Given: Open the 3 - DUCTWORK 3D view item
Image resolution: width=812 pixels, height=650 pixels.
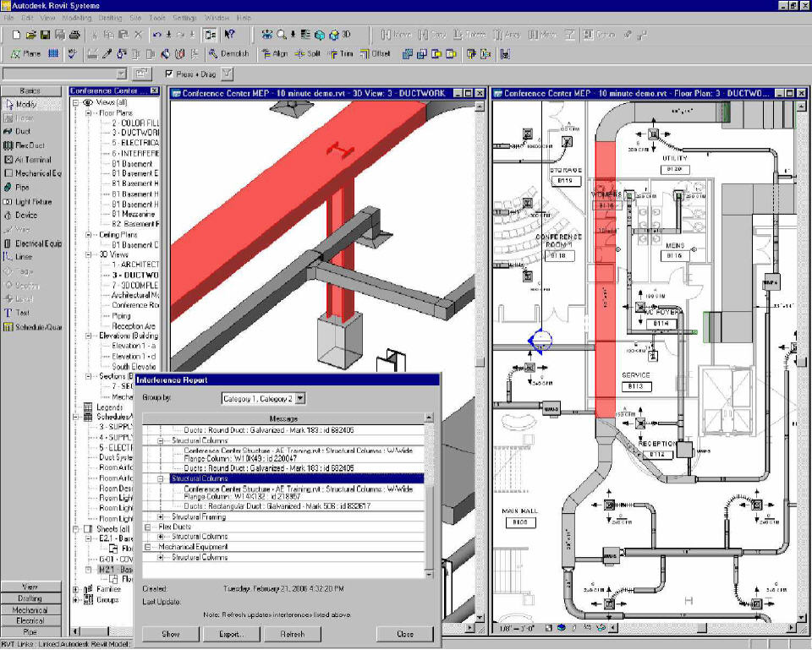Looking at the screenshot, I should pos(135,276).
